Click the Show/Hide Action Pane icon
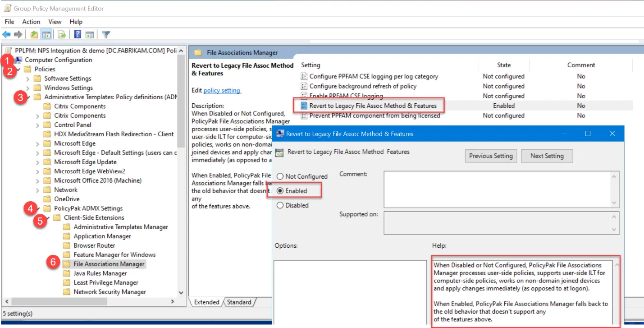This screenshot has height=328, width=644. [90, 34]
